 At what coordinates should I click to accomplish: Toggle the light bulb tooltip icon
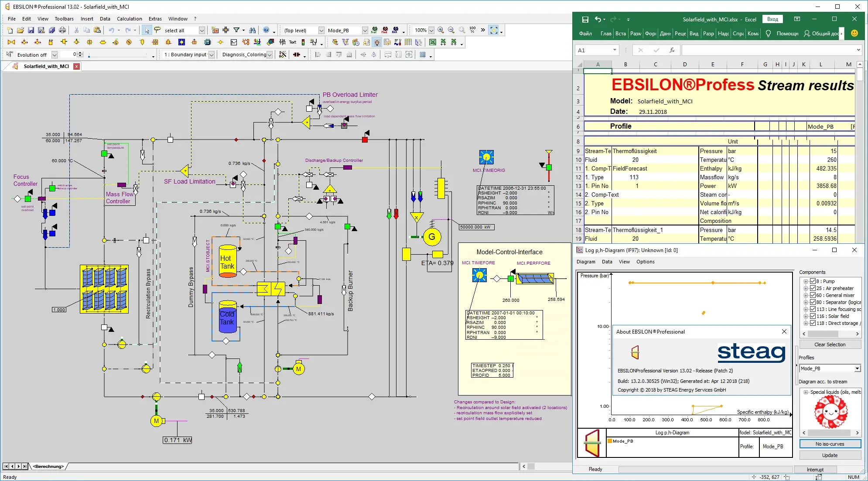(x=377, y=42)
